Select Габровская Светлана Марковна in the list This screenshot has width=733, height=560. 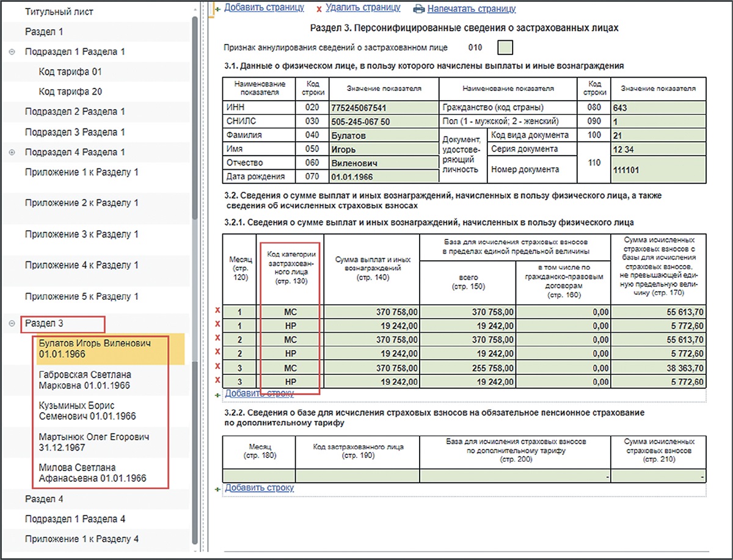tap(85, 380)
